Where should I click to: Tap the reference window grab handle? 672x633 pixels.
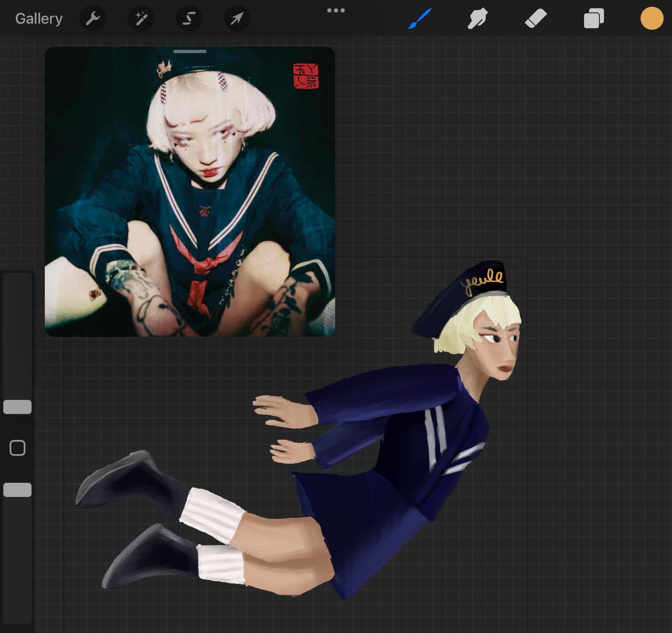pyautogui.click(x=190, y=51)
